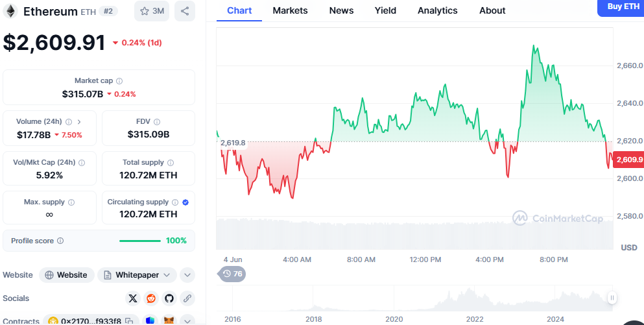Click the 2,609.9 current price label on chart
The image size is (644, 325).
628,160
